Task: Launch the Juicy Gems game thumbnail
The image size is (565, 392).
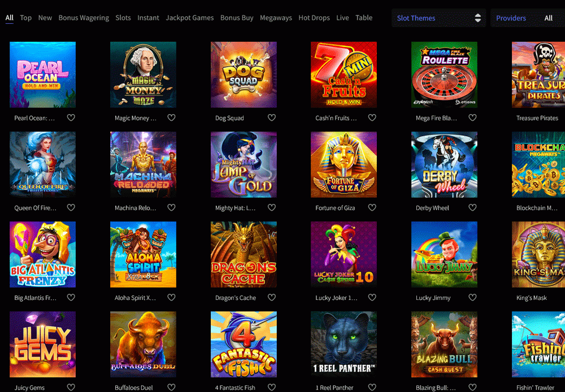Action: (x=42, y=345)
